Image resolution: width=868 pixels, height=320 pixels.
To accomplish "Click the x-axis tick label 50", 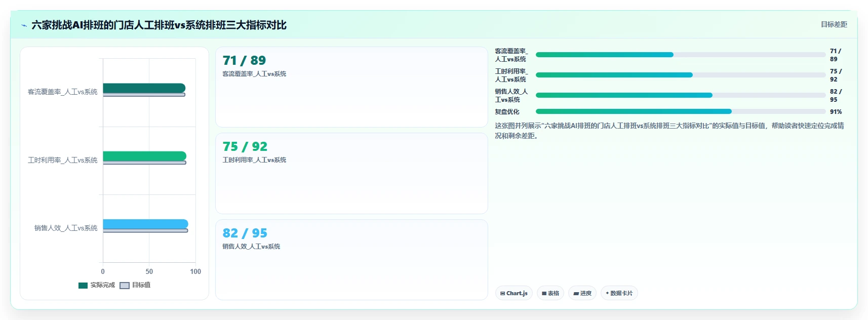I will (149, 271).
